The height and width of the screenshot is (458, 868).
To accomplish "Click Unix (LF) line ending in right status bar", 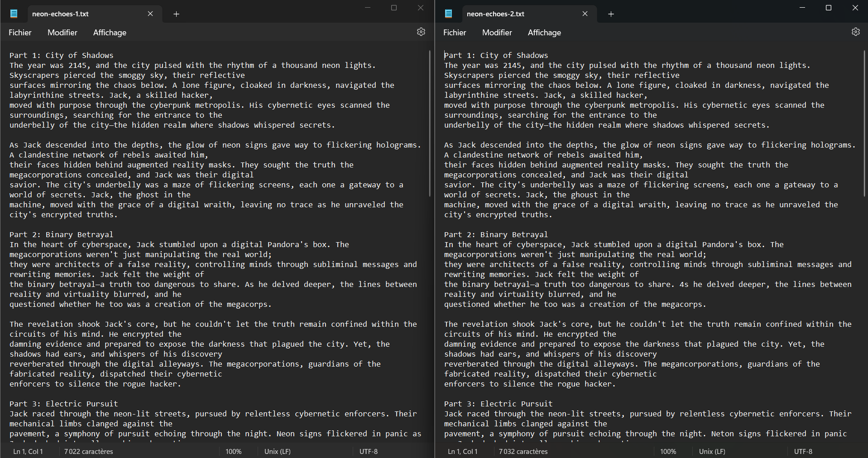I will coord(712,451).
